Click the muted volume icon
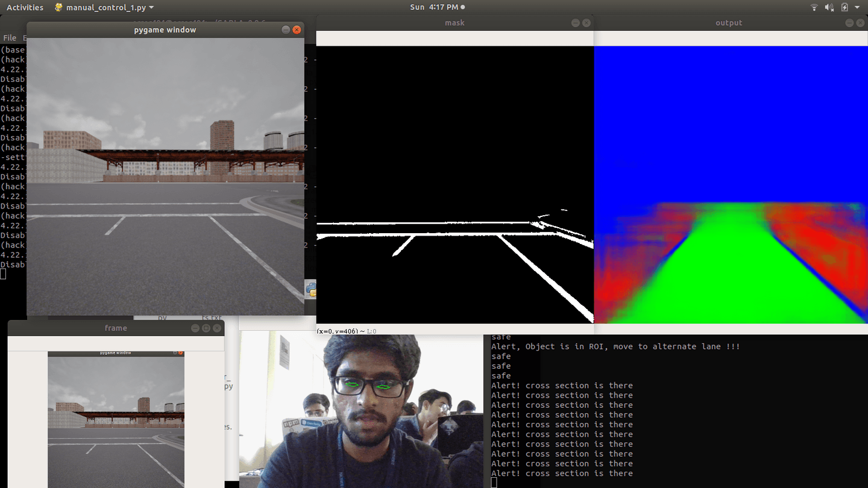 coord(829,7)
